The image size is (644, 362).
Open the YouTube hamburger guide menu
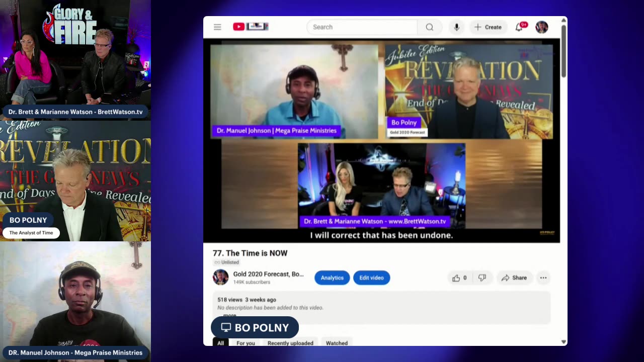pos(217,27)
